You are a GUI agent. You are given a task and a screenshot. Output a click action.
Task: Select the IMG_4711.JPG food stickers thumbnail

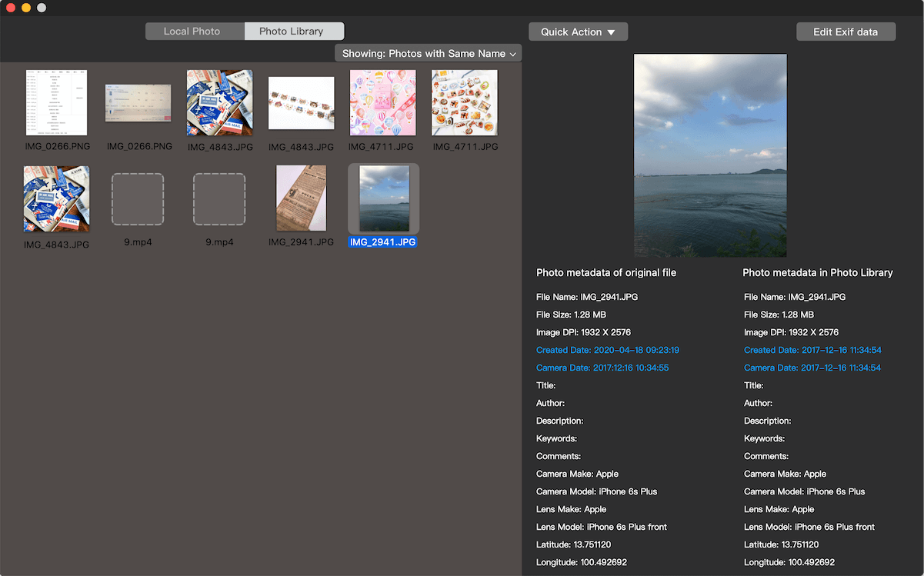[464, 103]
